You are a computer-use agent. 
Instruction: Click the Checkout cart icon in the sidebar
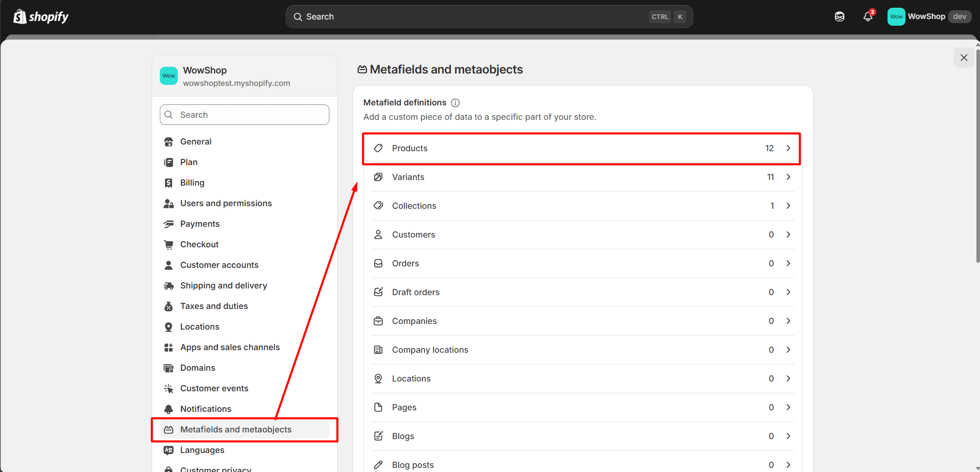[169, 245]
